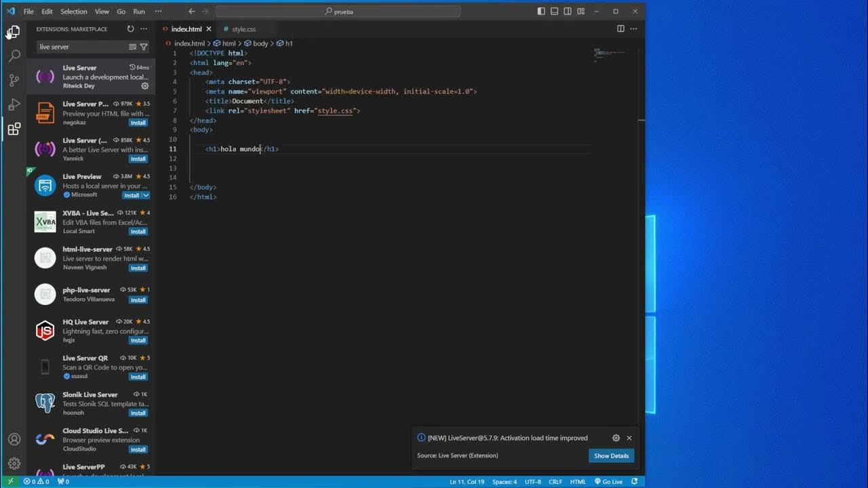Install Cloud Studio Live Server extension
This screenshot has height=488, width=868.
pyautogui.click(x=138, y=449)
